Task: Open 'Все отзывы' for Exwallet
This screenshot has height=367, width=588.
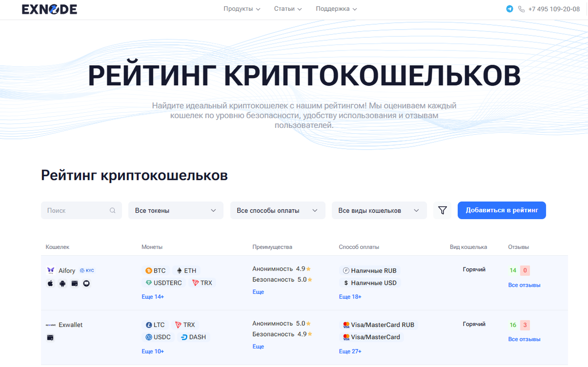Action: pos(524,339)
